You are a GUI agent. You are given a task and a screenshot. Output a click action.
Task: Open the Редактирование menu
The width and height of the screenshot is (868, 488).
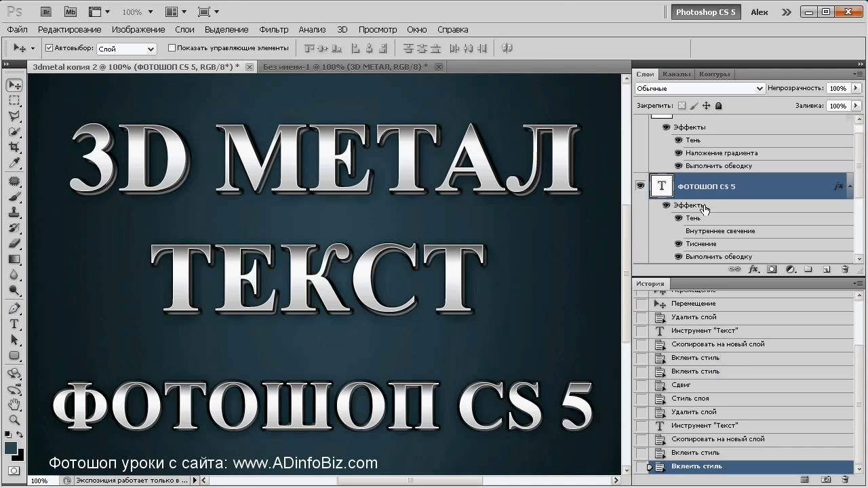pyautogui.click(x=70, y=30)
